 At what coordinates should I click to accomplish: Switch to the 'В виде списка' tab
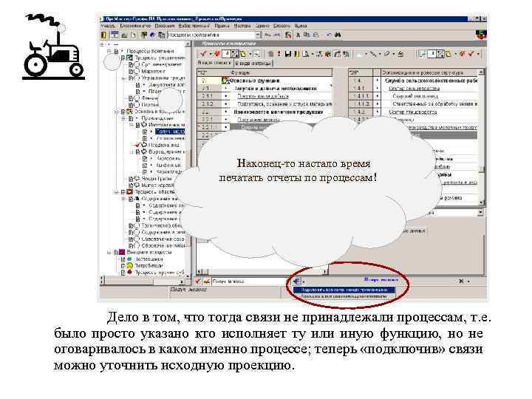[x=214, y=63]
